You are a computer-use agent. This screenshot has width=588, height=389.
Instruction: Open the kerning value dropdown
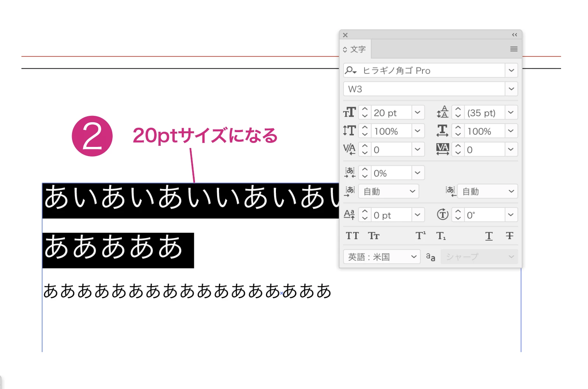[x=418, y=149]
